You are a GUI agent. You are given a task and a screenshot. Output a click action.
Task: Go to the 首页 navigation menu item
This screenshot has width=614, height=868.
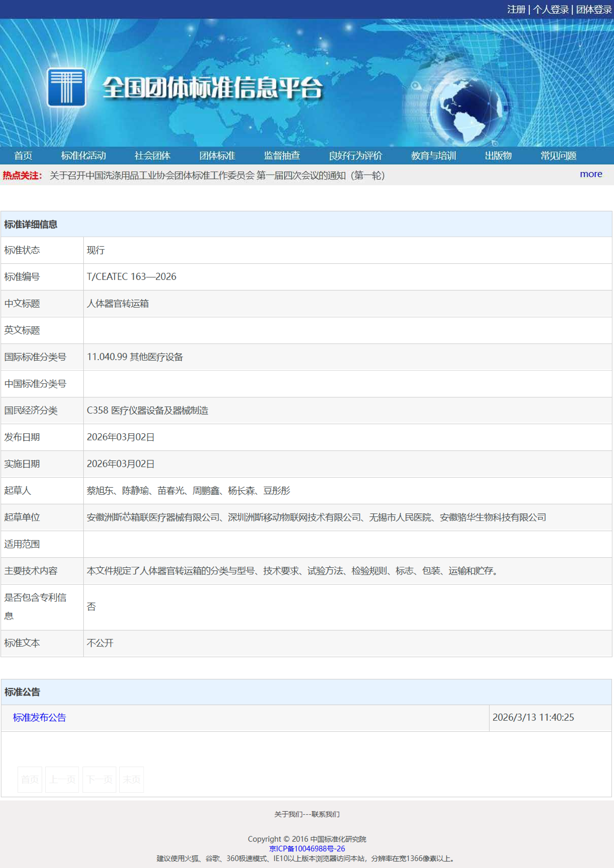[x=23, y=156]
